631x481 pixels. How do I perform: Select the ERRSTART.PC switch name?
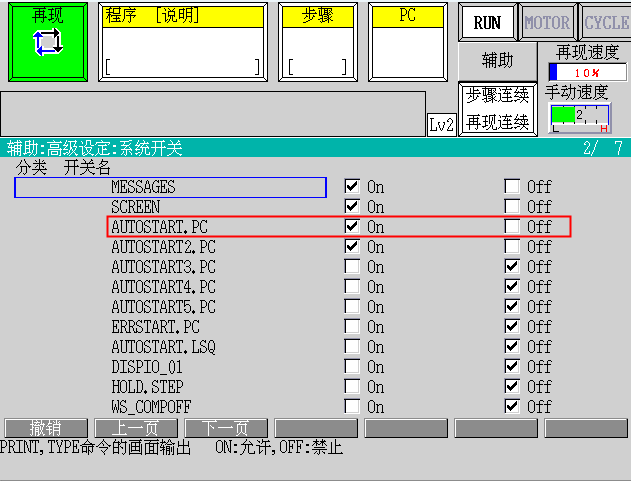[155, 327]
